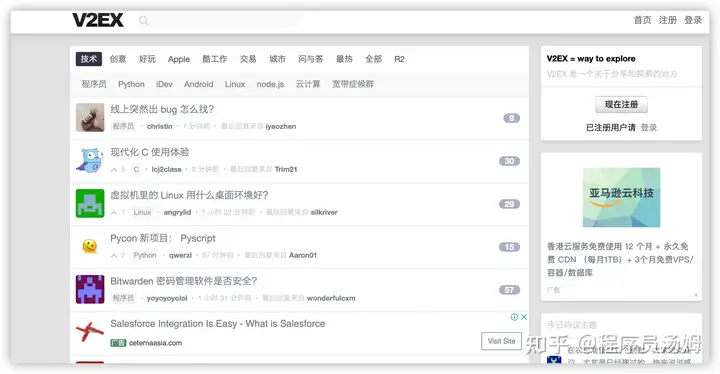Open the iDev node link
Image resolution: width=720 pixels, height=374 pixels.
click(164, 84)
